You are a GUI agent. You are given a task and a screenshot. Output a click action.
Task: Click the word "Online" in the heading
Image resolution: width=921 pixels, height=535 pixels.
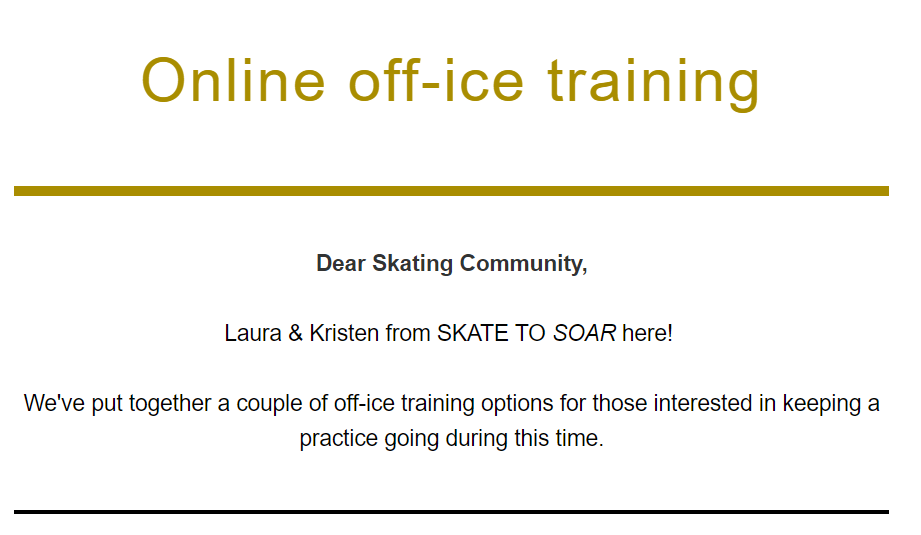233,81
